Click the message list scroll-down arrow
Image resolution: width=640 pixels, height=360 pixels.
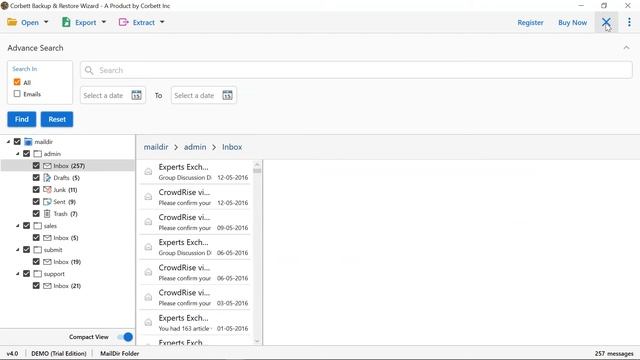tap(257, 341)
